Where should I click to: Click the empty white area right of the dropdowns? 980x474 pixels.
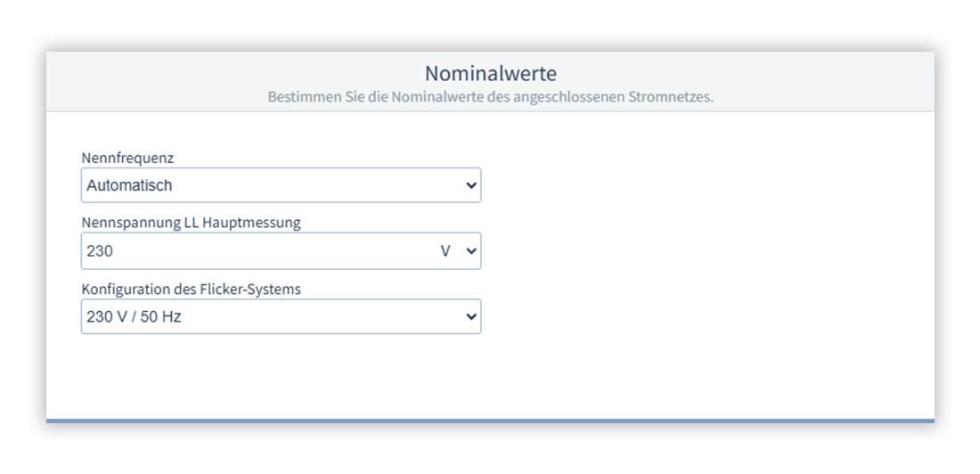click(704, 249)
